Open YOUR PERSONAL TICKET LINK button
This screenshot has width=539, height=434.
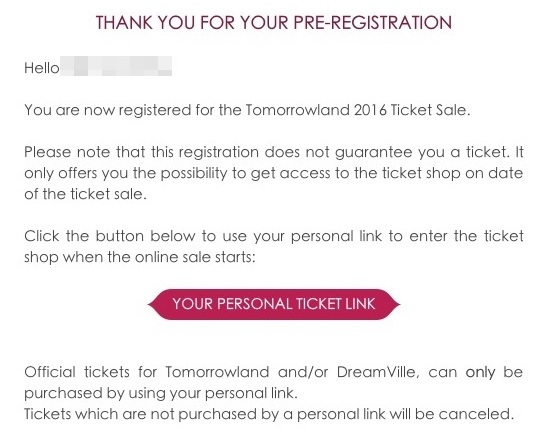pos(274,304)
